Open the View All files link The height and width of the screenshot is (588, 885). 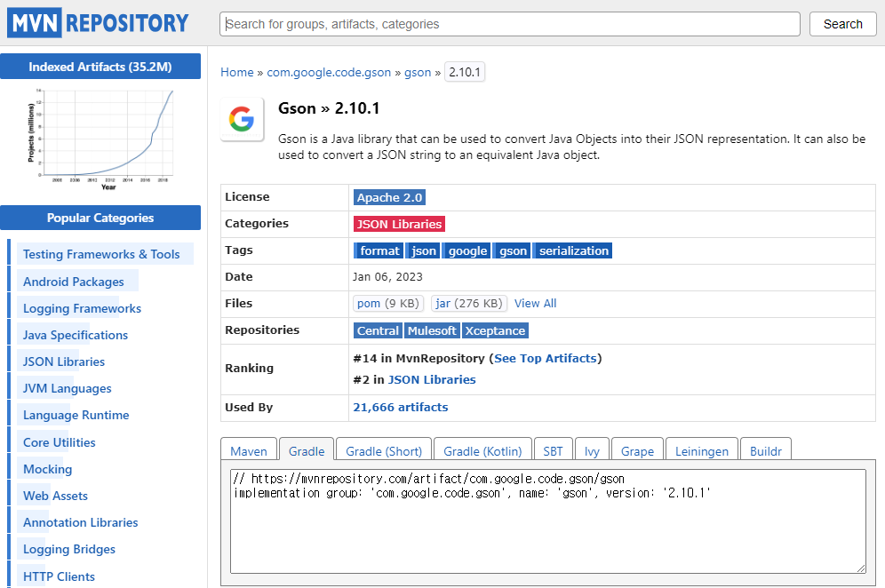tap(535, 304)
